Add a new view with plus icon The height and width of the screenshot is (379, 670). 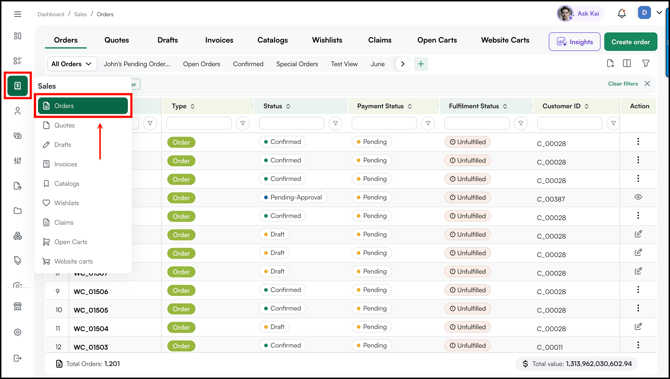pos(421,64)
